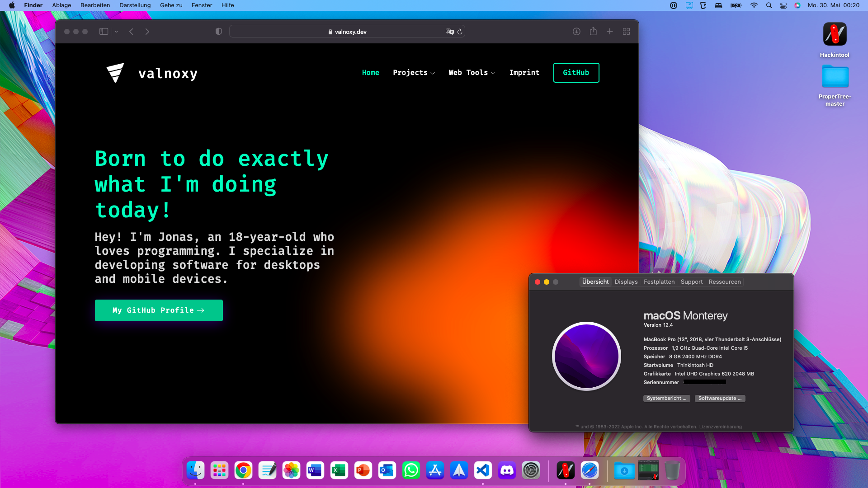This screenshot has width=868, height=488.
Task: Open the sidebar options dropdown arrow
Action: pos(117,32)
